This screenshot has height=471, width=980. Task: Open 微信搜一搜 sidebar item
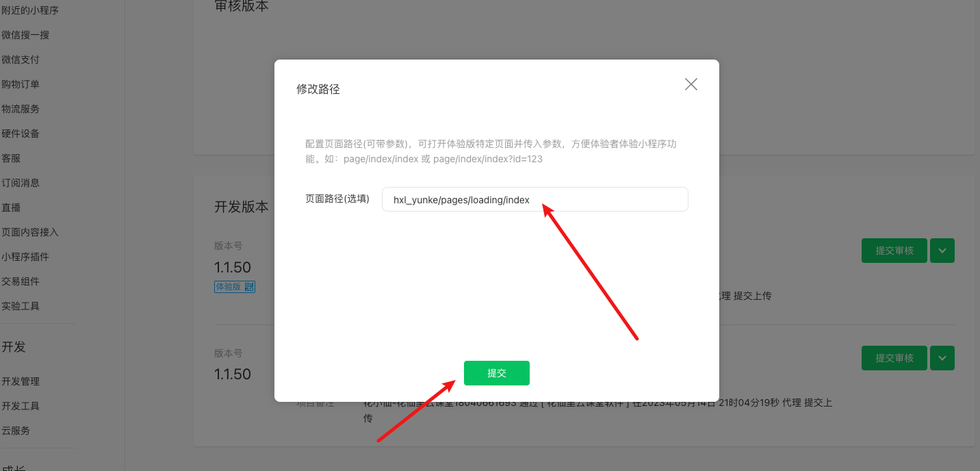25,35
